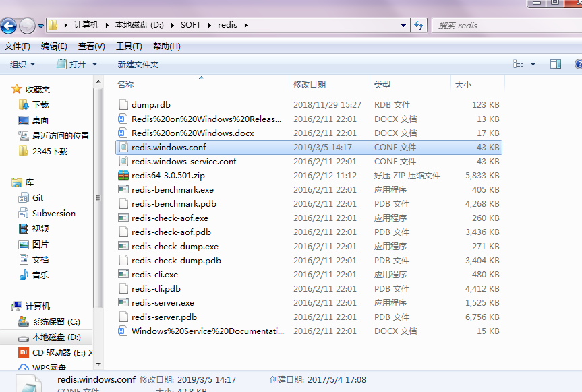Open the 编辑(E) menu
Viewport: 582px width, 392px height.
click(x=54, y=46)
